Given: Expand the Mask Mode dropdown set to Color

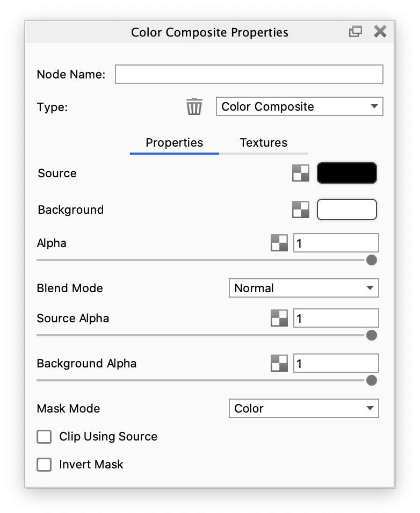Looking at the screenshot, I should coord(304,408).
